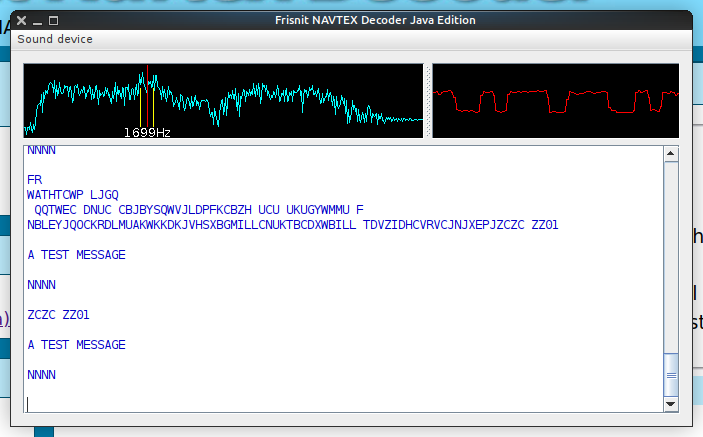Click the standalone 'ZCZC ZZ01' line
The width and height of the screenshot is (703, 437).
tap(59, 315)
